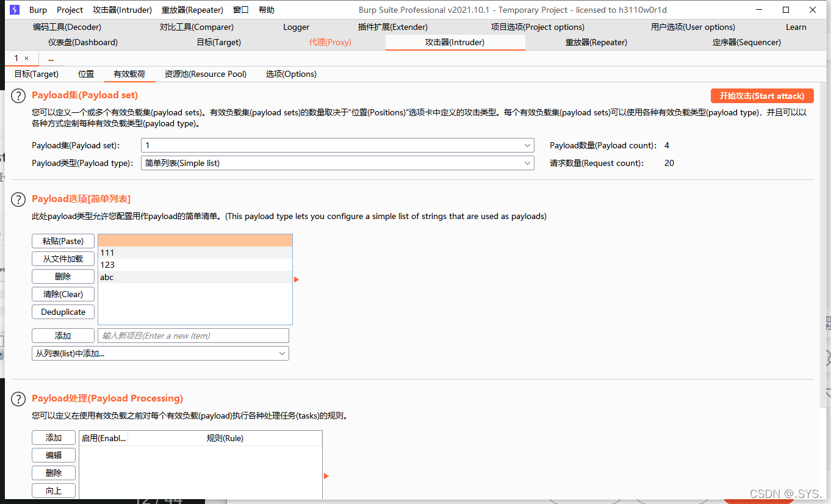Viewport: 831px width, 504px height.
Task: Click orange arrow beside payload list
Action: click(x=297, y=279)
